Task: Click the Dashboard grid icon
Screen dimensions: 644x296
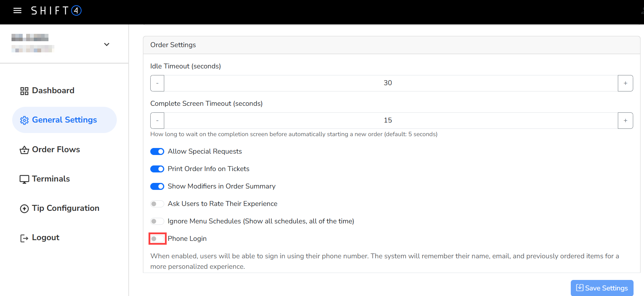Action: (x=24, y=91)
